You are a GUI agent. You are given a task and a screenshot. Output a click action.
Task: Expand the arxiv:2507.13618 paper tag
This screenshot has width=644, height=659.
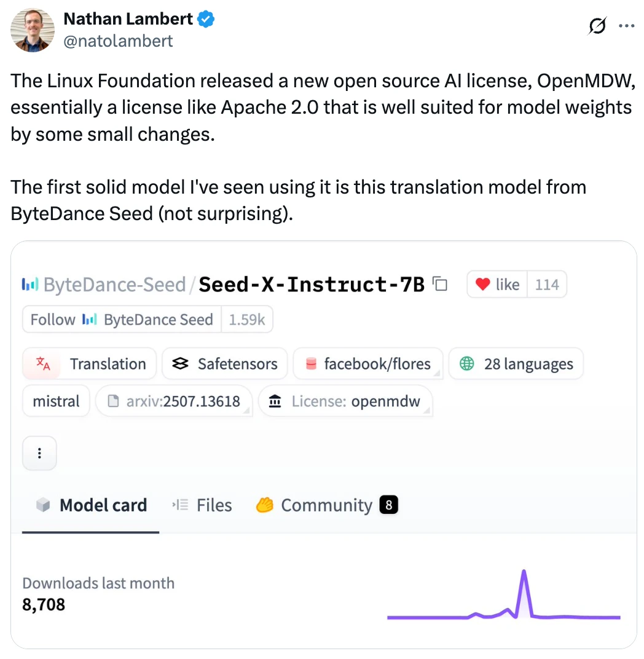[174, 401]
